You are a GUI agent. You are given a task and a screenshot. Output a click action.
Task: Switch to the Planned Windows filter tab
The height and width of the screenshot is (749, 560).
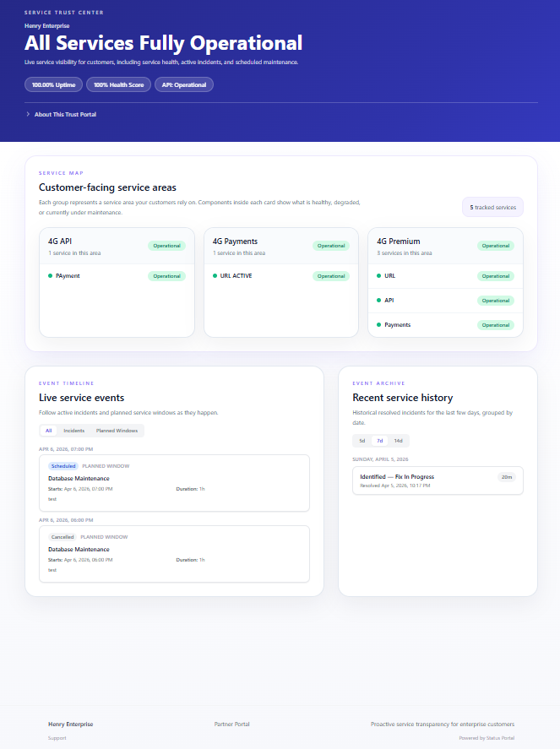pyautogui.click(x=117, y=431)
